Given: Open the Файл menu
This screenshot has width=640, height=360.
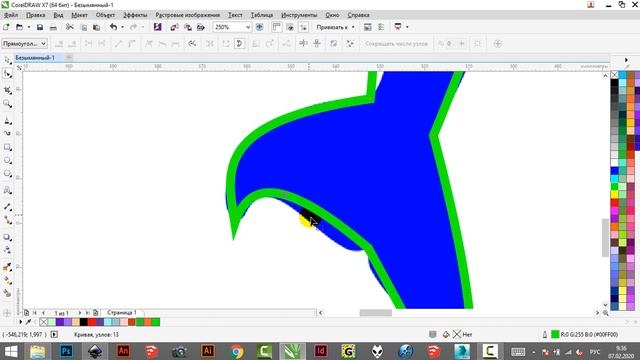Looking at the screenshot, I should [11, 15].
